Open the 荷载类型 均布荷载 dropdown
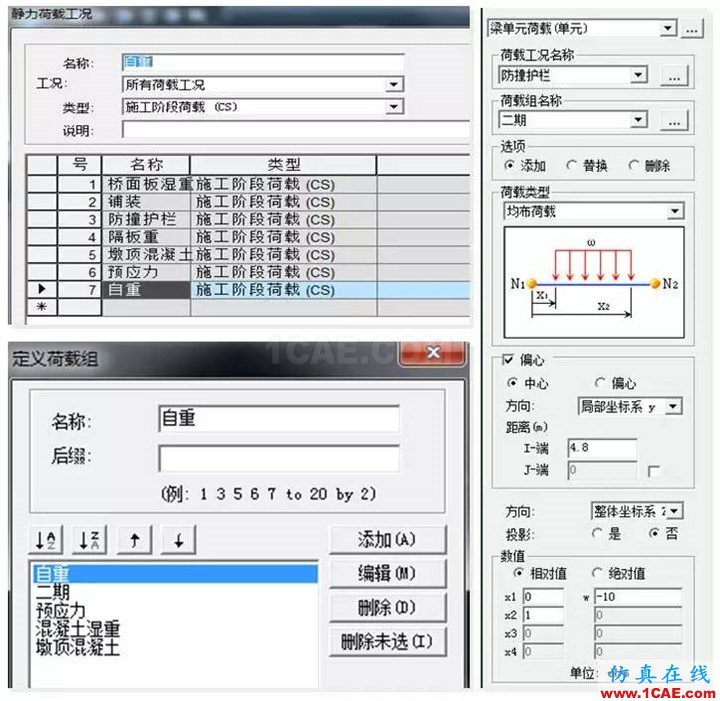 tap(675, 212)
